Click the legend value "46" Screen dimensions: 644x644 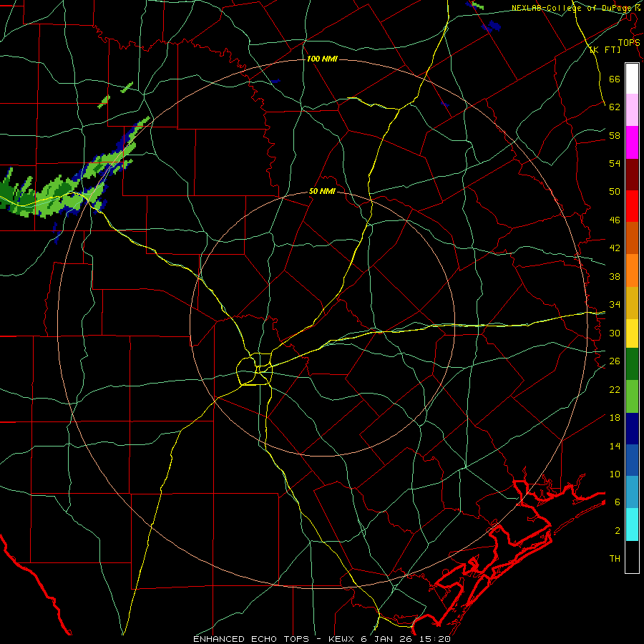pyautogui.click(x=615, y=220)
